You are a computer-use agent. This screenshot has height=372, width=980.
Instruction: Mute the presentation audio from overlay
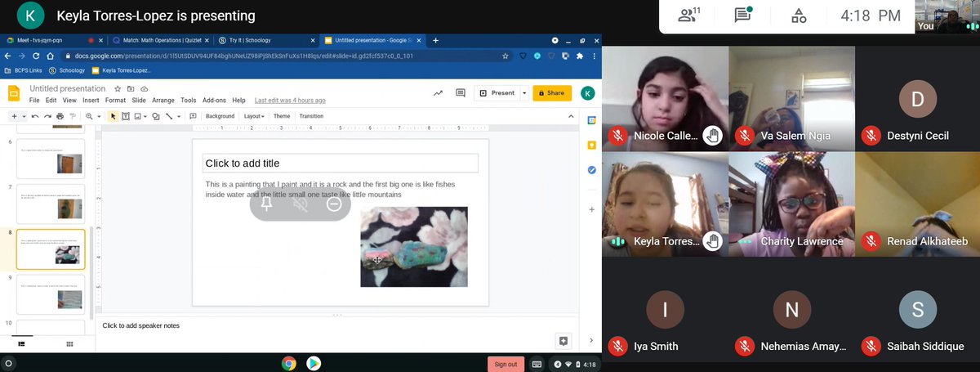pos(301,204)
